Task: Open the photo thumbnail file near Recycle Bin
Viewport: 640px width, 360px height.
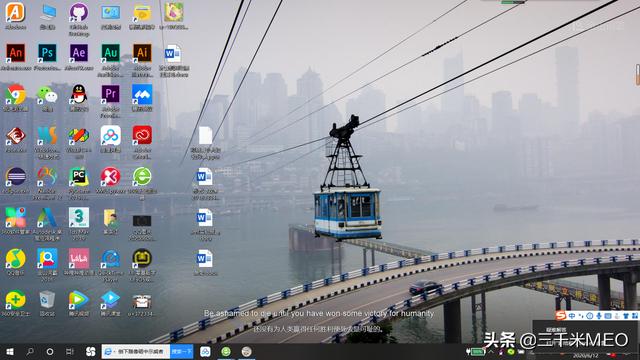Action: tap(142, 302)
